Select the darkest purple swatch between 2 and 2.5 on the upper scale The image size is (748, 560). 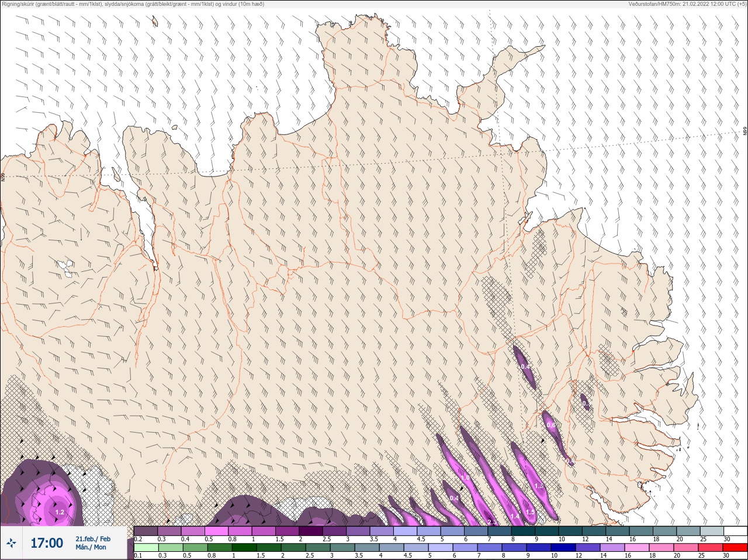[x=311, y=531]
